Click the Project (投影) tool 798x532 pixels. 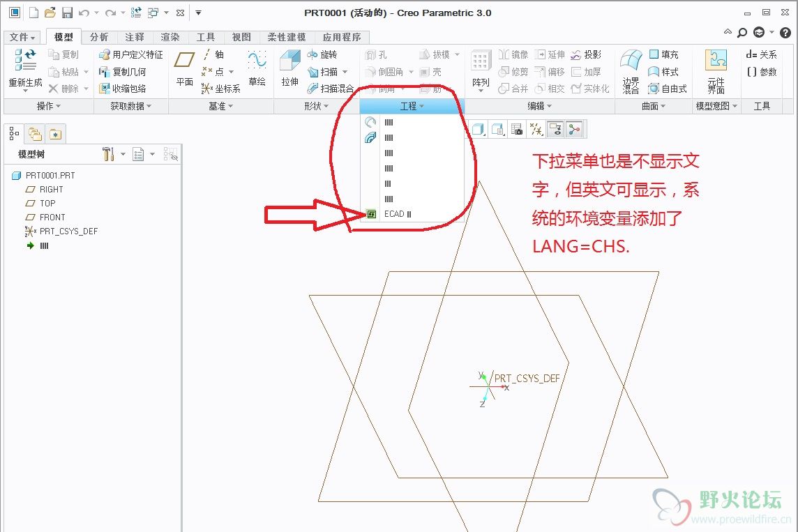coord(586,54)
